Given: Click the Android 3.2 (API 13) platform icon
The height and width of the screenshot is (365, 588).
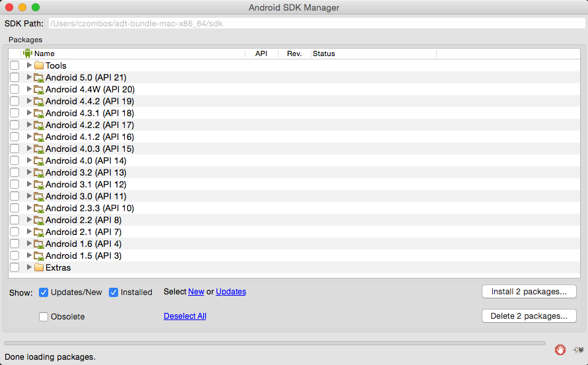Looking at the screenshot, I should (39, 172).
